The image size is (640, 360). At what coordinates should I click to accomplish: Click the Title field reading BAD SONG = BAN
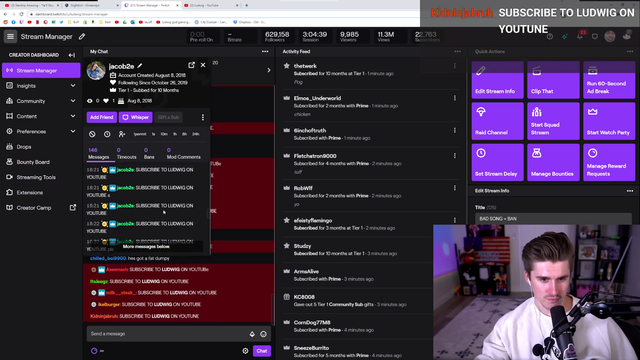(553, 219)
